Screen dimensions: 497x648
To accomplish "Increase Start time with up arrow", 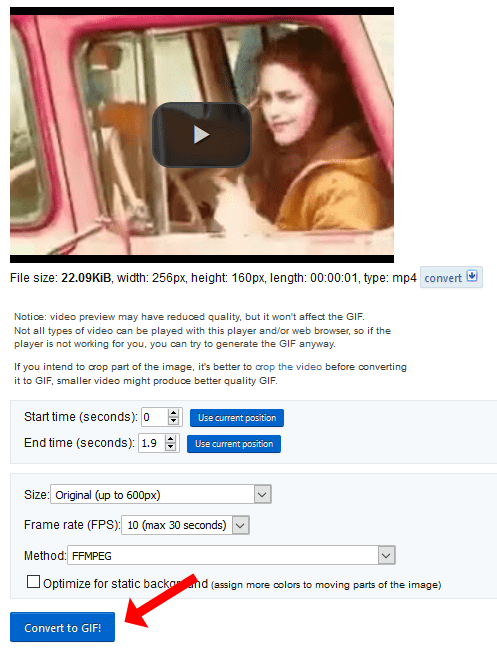I will click(x=174, y=413).
